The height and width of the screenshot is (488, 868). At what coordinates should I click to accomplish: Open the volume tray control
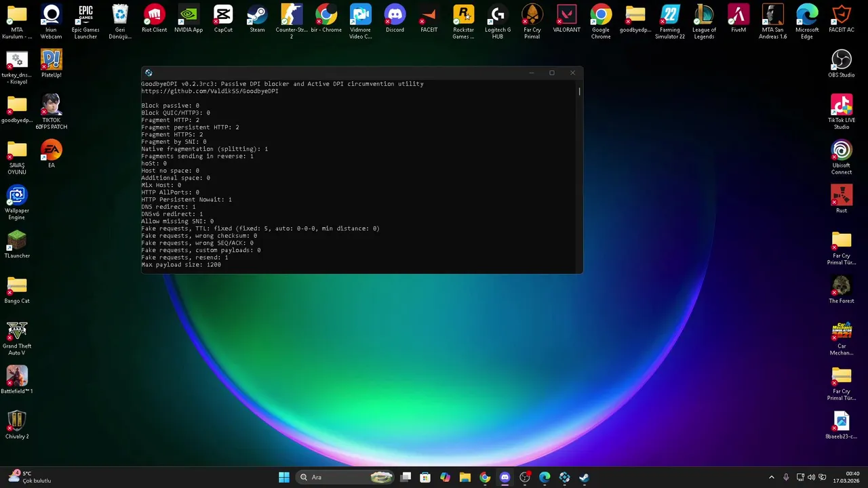tap(812, 477)
